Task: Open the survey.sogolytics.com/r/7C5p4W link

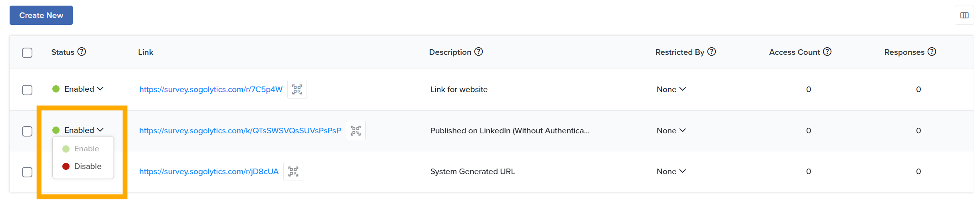Action: tap(211, 89)
